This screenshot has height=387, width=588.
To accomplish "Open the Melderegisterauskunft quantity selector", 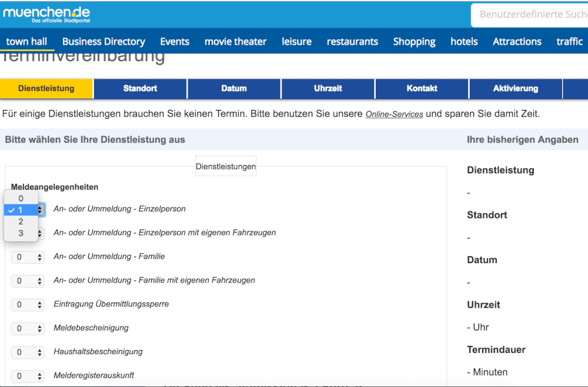I will pyautogui.click(x=28, y=376).
